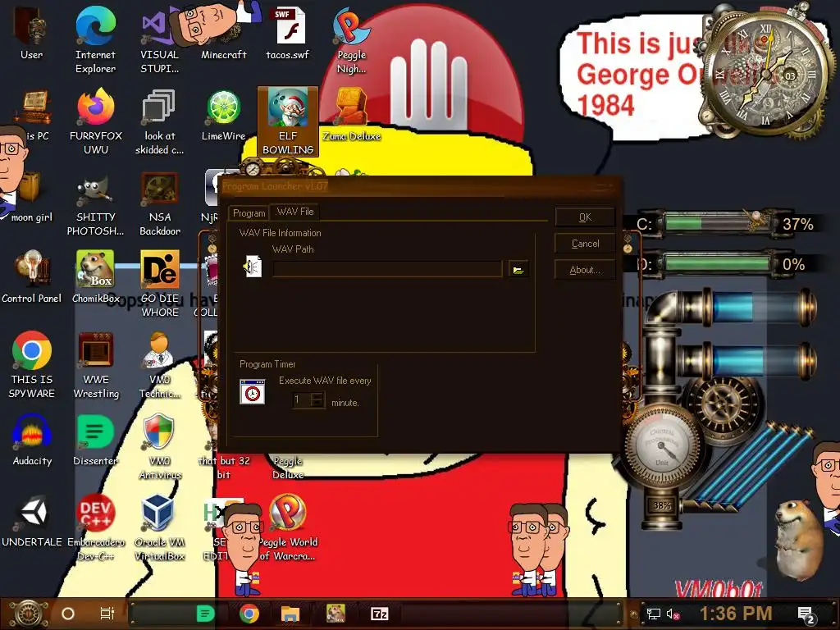The height and width of the screenshot is (630, 840).
Task: Focus the WAV Path input field
Action: (x=387, y=269)
